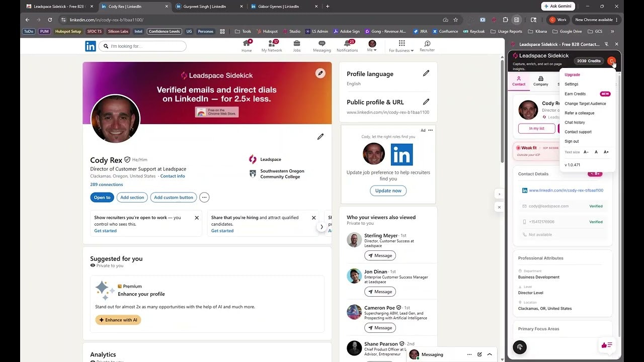Message Jon Dinan
Viewport: 644px width, 362px height.
(380, 292)
